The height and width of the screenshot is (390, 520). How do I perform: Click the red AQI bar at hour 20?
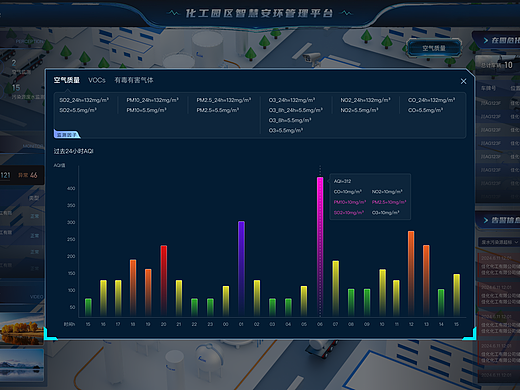click(164, 281)
